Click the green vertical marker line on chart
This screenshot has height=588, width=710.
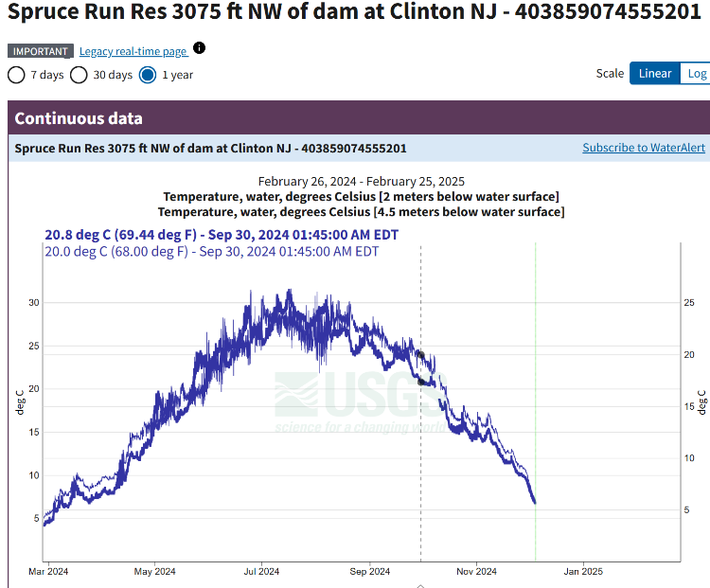coord(535,402)
